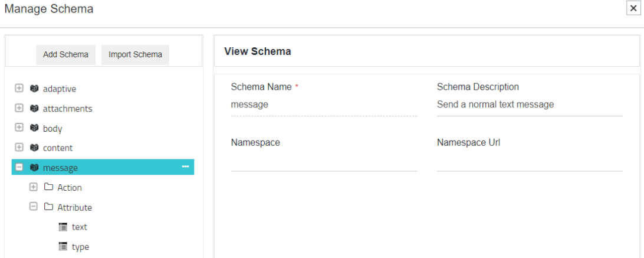Click the type attribute table icon

[x=63, y=247]
